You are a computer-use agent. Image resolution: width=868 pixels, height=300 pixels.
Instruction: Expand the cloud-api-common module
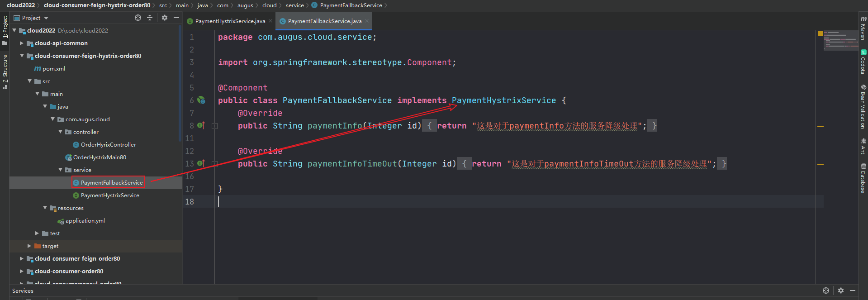(21, 43)
